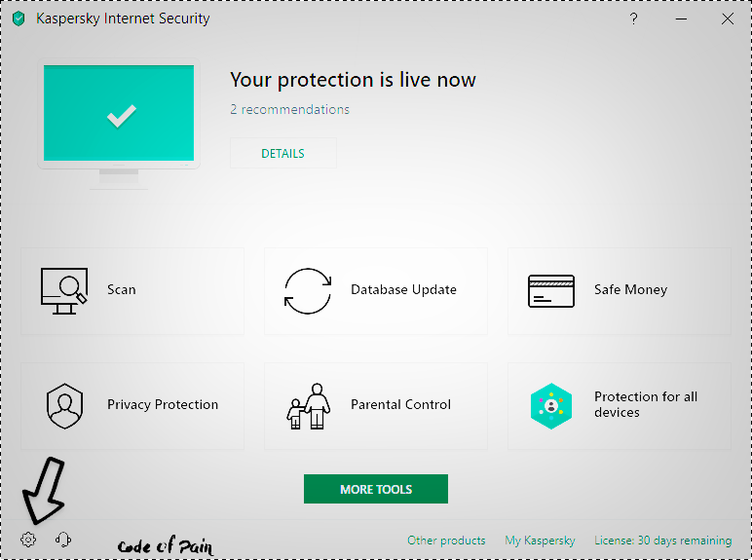Click the DETAILS button
752x560 pixels.
click(x=282, y=153)
